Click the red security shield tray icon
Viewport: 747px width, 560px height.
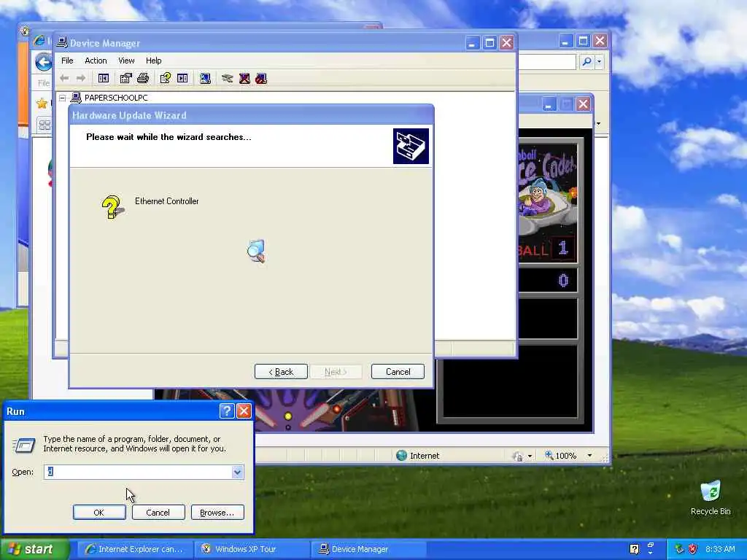pos(693,549)
